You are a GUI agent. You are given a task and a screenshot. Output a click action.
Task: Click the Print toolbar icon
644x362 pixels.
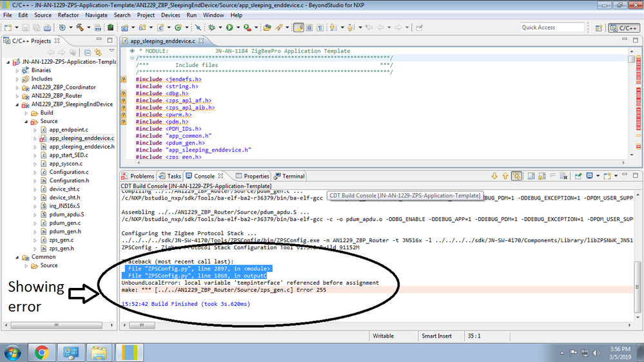pos(47,28)
